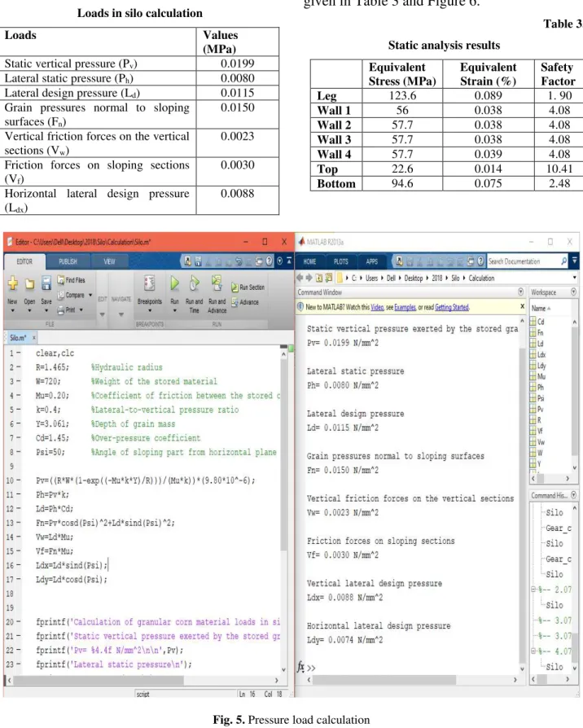583x728 pixels.
Task: Close the new-to-MATLAB info banner
Action: [522, 306]
